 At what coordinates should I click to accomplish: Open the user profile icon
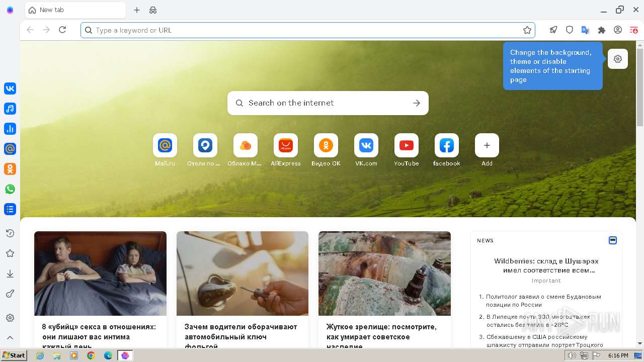click(x=618, y=30)
